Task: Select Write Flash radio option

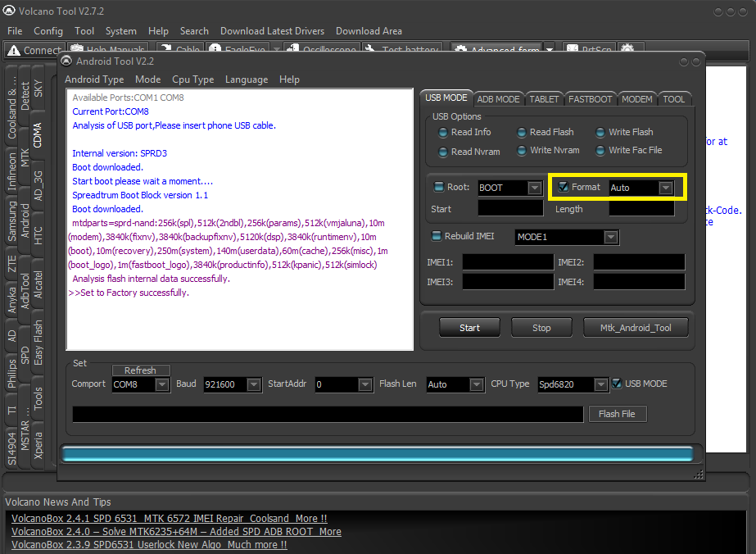Action: point(600,132)
